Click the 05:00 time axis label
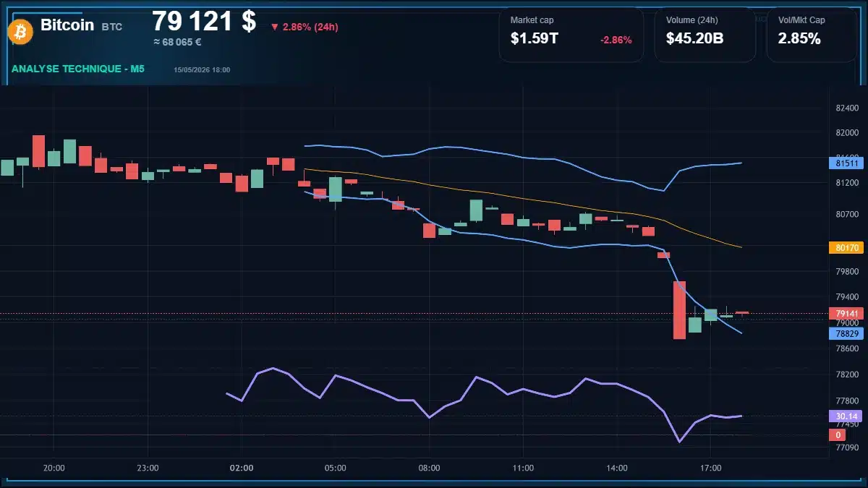Viewport: 868px width, 488px height. (336, 468)
